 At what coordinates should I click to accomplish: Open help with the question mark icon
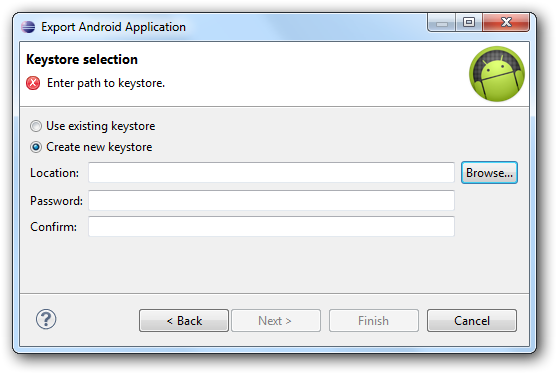click(46, 319)
